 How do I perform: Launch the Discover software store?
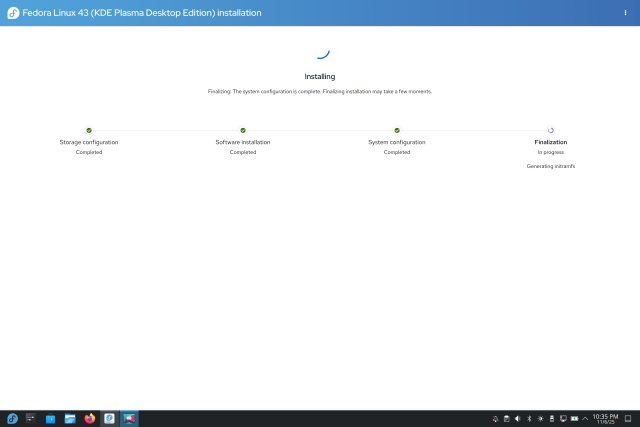[x=50, y=418]
